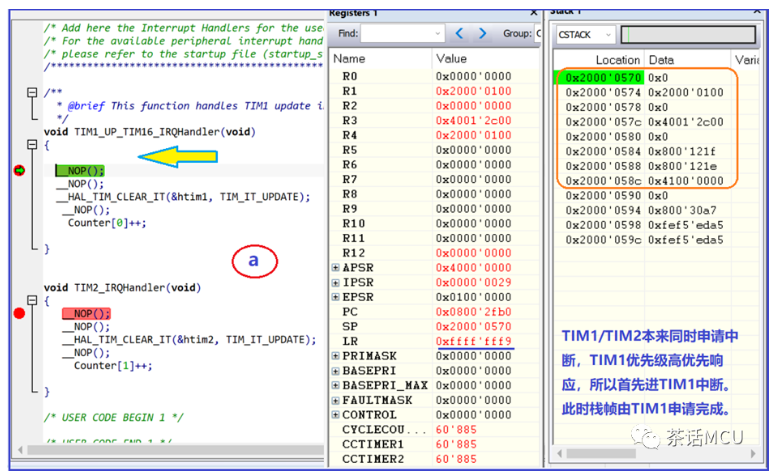Expand the FAULTMASK register

(x=335, y=400)
